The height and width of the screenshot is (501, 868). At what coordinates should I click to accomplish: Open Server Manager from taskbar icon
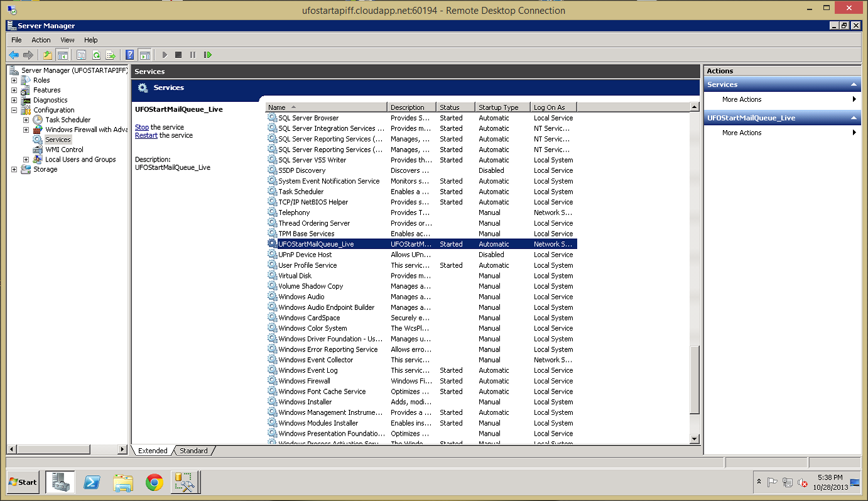[60, 482]
